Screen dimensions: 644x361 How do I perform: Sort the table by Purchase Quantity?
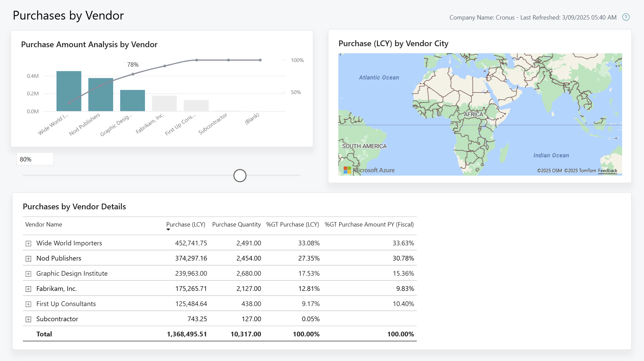tap(236, 224)
